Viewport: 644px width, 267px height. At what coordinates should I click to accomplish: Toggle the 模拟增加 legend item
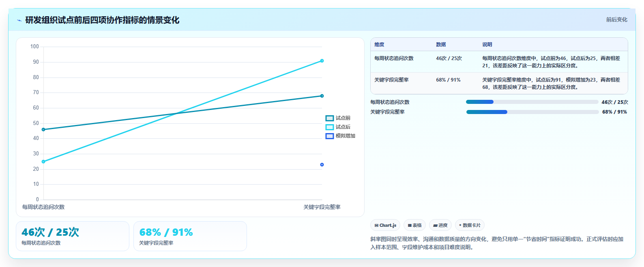point(340,136)
